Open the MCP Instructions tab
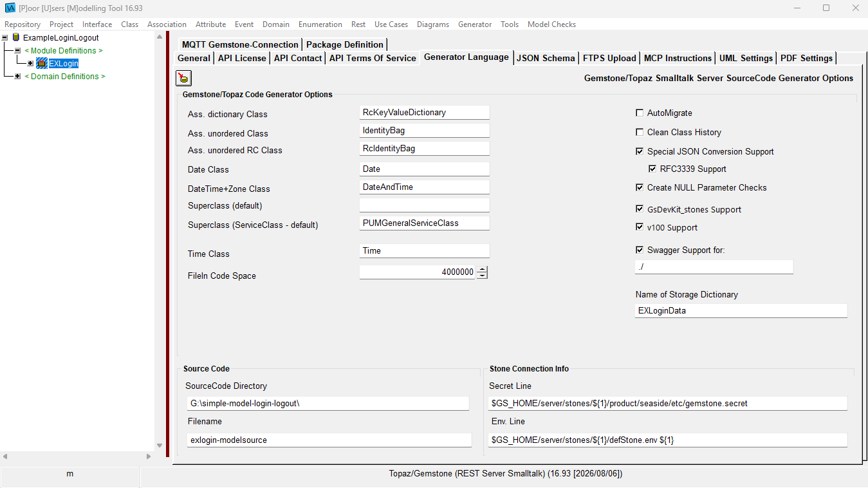The image size is (868, 488). tap(678, 58)
